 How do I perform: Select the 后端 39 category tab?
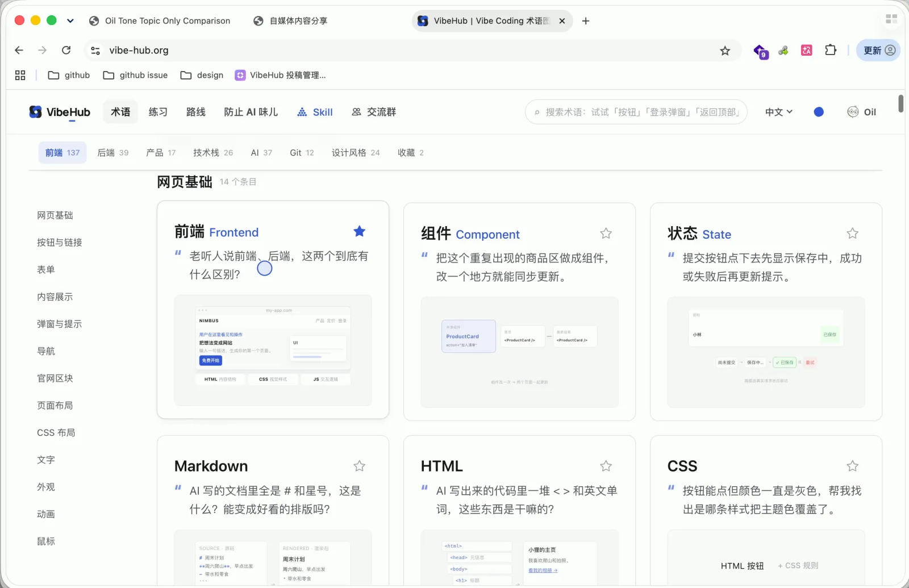coord(113,153)
